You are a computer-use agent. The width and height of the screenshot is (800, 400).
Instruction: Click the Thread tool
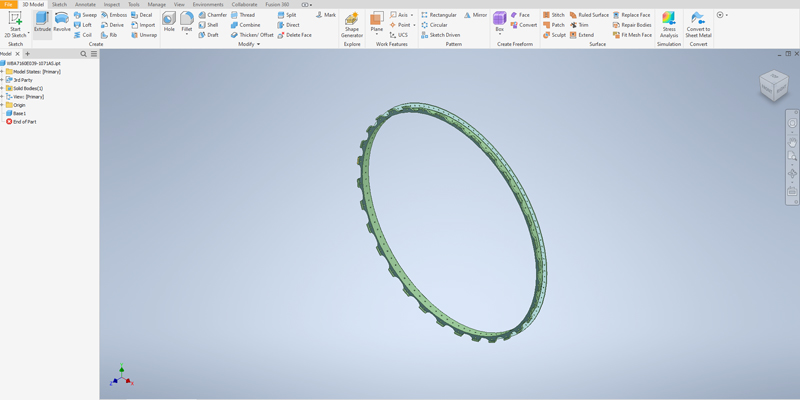(x=243, y=15)
